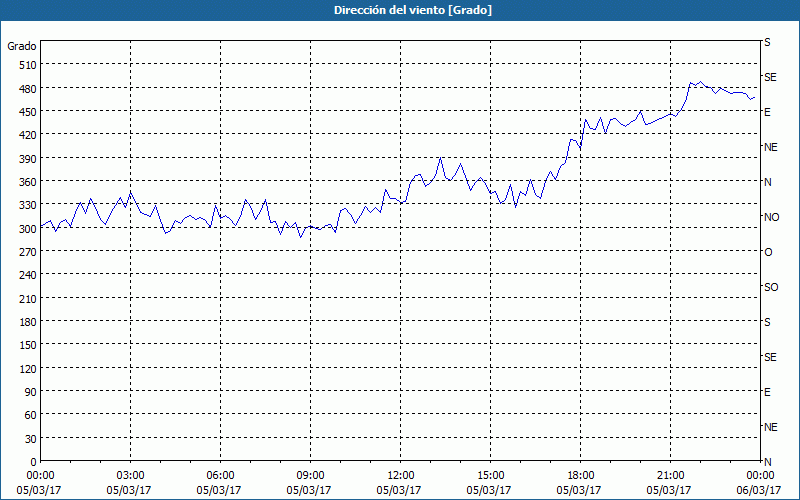Select the SO compass direction label
Screen dimensions: 800x500
(x=771, y=287)
